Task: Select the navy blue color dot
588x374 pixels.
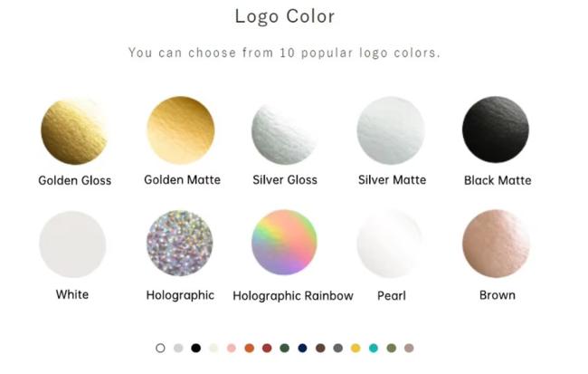Action: pyautogui.click(x=302, y=348)
